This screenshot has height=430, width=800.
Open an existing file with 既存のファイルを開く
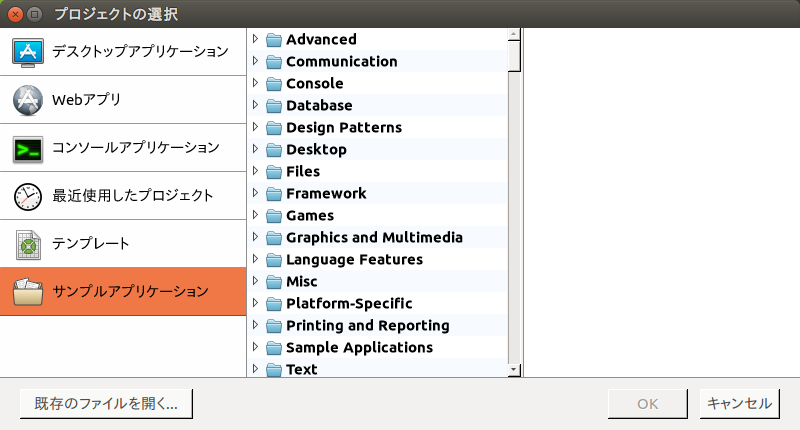(106, 404)
